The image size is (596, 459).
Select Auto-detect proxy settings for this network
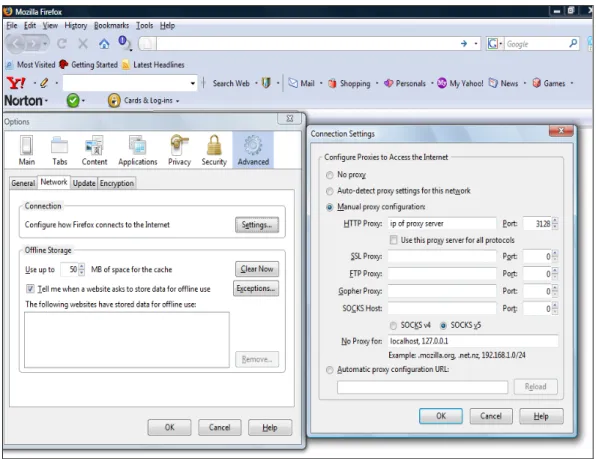[330, 191]
